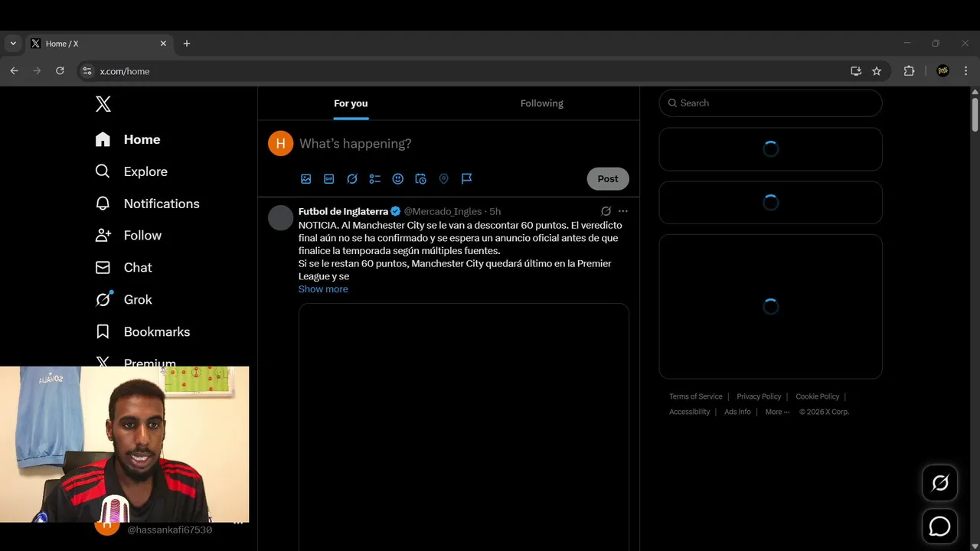The image size is (980, 551).
Task: Expand the tweet with Show more
Action: (323, 289)
